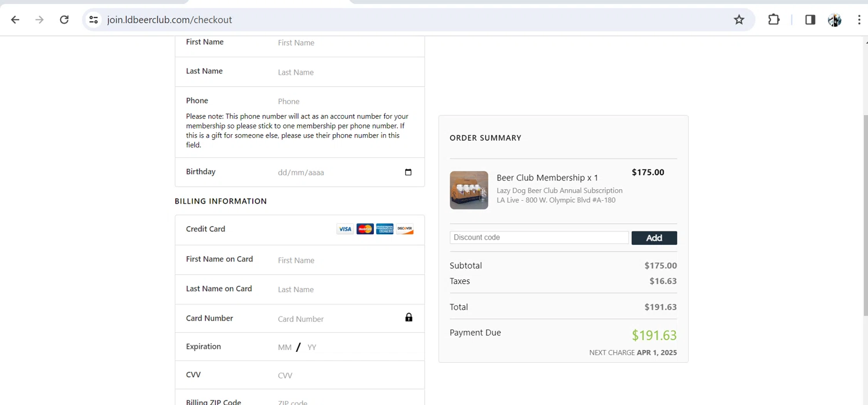Click the First Name personal info field
Screen dimensions: 868x405
click(x=345, y=43)
